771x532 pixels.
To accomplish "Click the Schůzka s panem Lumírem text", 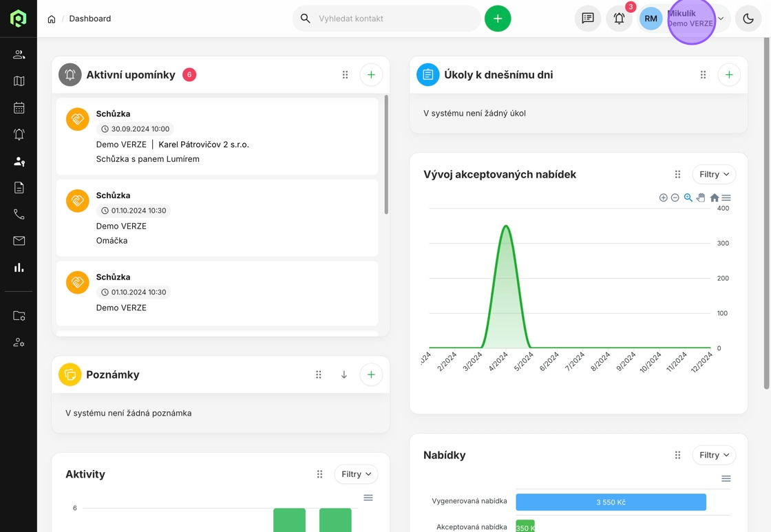I will click(x=147, y=159).
